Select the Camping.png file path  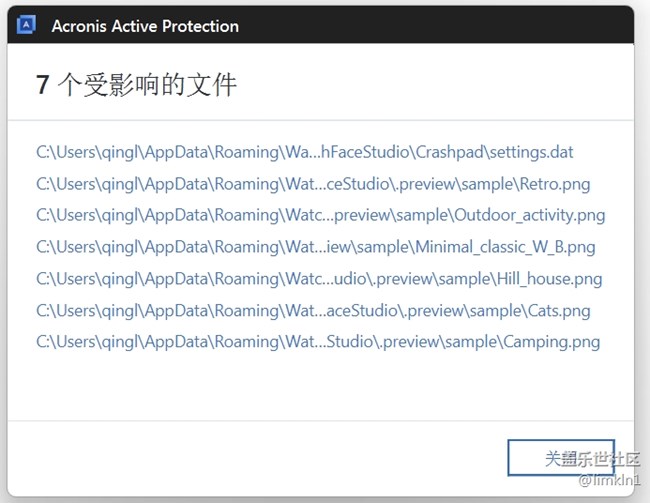(318, 342)
